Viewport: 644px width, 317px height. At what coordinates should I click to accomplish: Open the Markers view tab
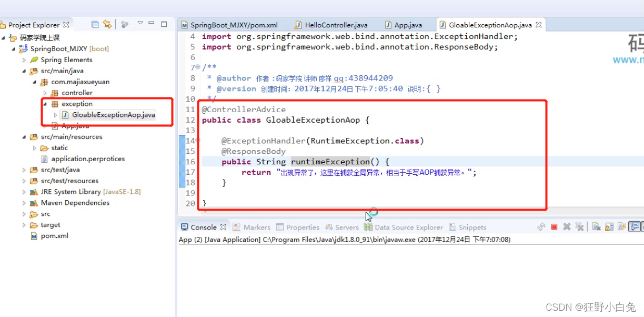(x=252, y=227)
